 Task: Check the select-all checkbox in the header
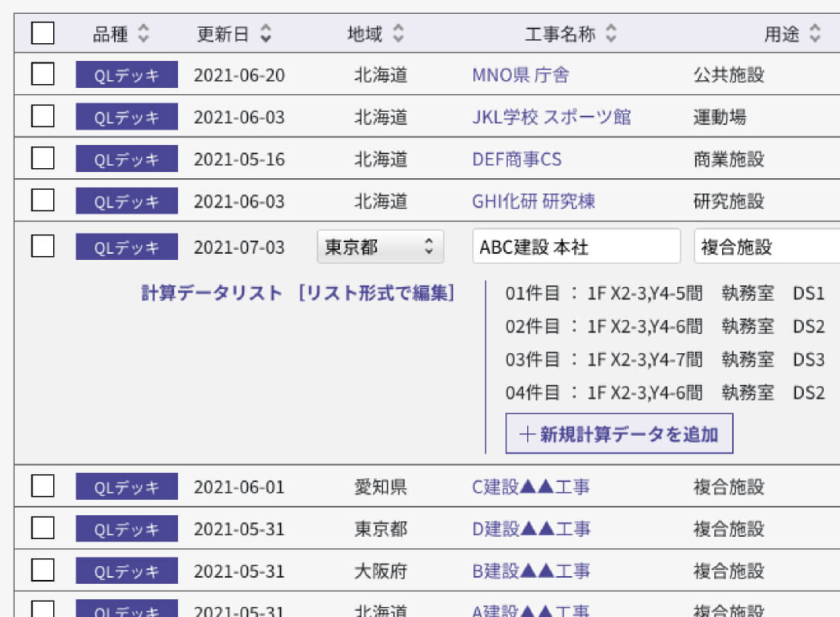tap(42, 33)
